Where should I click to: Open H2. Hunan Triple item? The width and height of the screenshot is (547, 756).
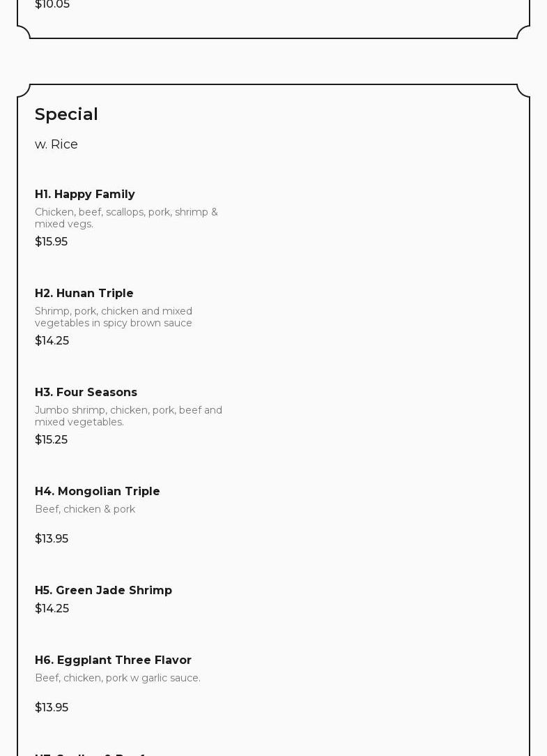84,294
